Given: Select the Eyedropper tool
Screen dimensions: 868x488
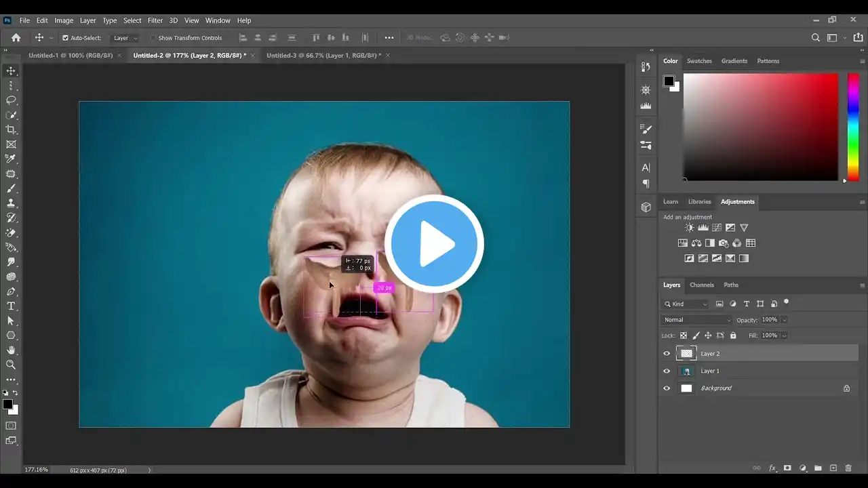Looking at the screenshot, I should [11, 159].
